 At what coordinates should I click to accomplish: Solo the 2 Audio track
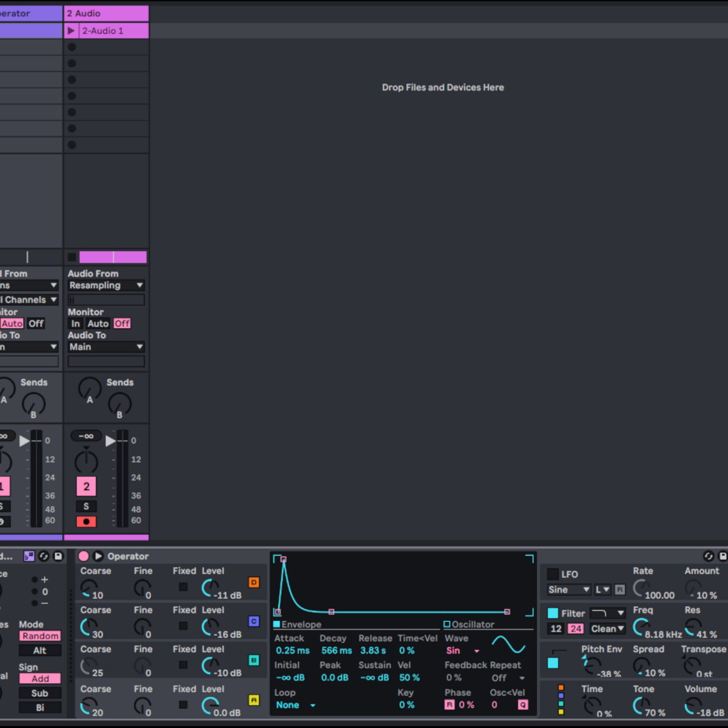click(x=86, y=506)
